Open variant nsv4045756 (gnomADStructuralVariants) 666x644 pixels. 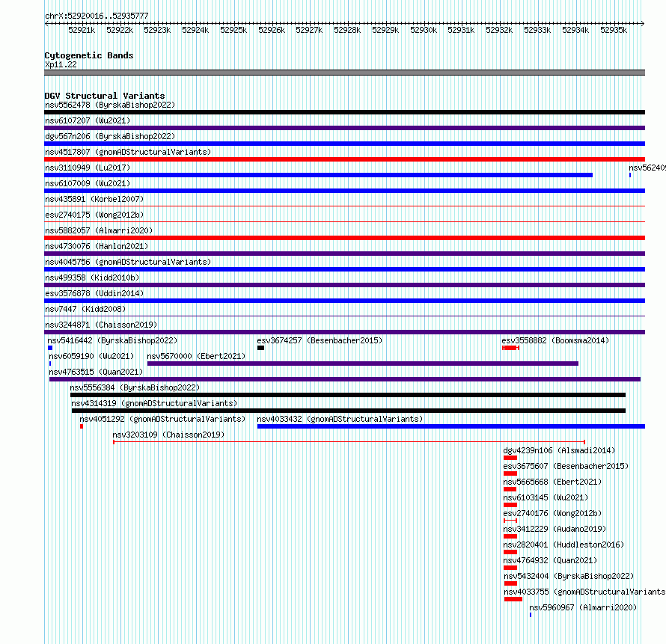click(128, 262)
